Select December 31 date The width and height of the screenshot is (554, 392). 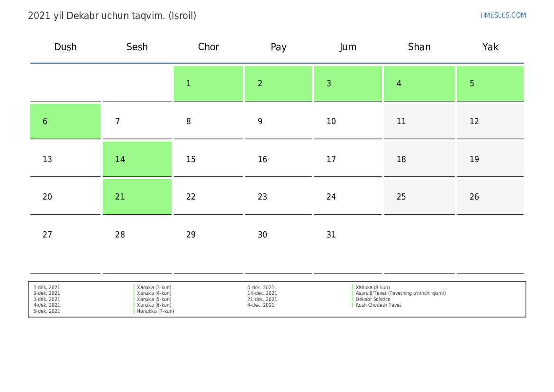tap(348, 234)
